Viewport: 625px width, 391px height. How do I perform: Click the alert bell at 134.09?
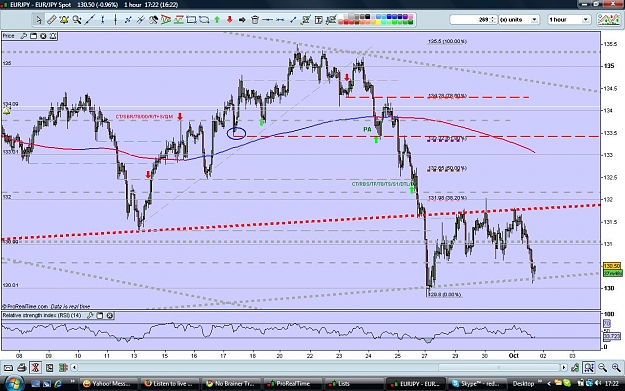(6, 111)
